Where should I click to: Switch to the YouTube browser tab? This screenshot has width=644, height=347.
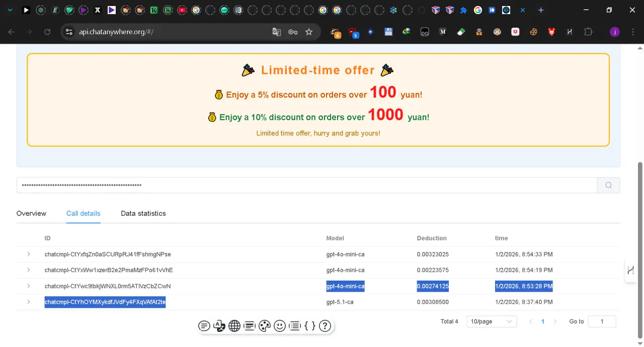coord(182,10)
